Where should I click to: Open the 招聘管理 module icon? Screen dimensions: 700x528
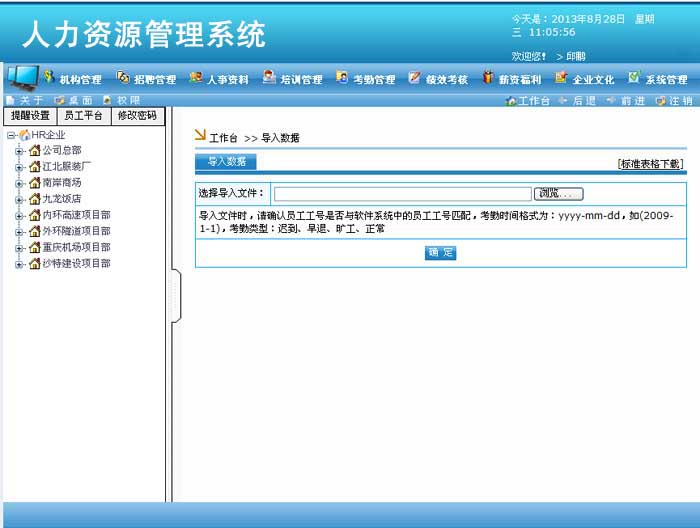pos(123,78)
